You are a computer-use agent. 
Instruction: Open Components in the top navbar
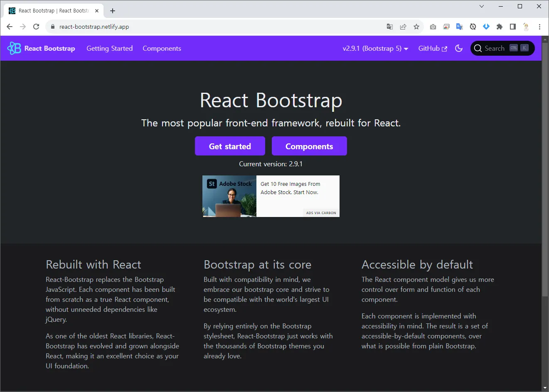(162, 48)
